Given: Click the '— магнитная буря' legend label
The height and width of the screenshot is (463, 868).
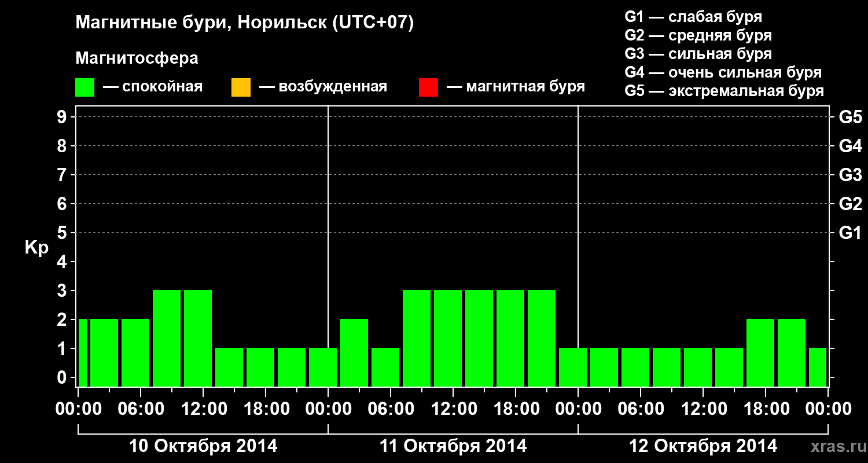Looking at the screenshot, I should click(516, 87).
